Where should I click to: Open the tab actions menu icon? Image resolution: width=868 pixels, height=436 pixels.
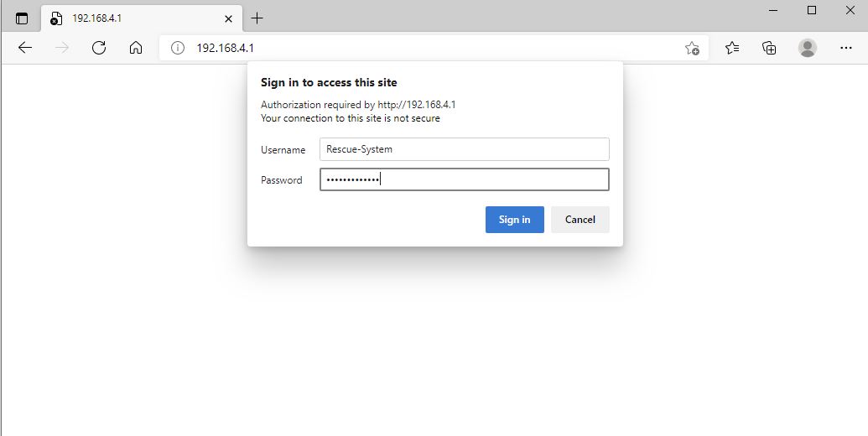[x=22, y=18]
